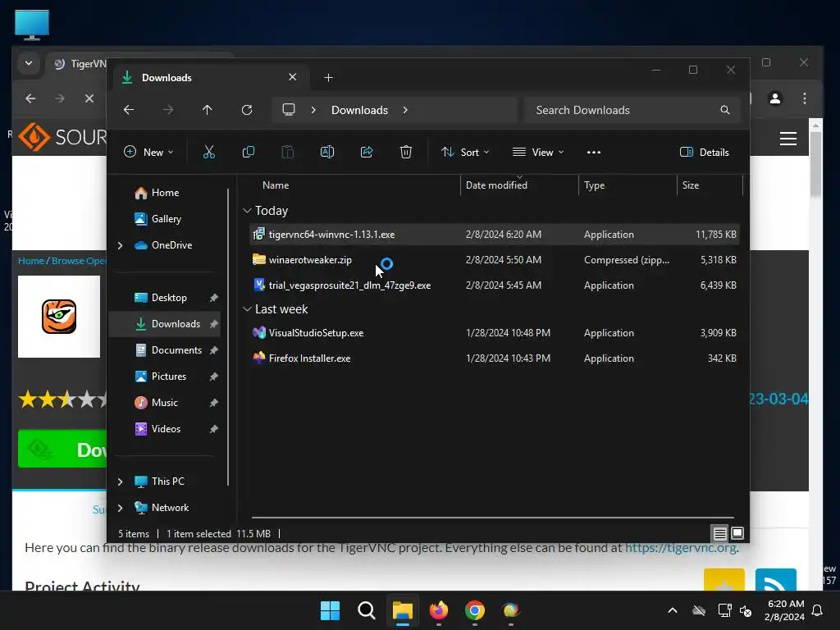Select the Firefox Installer.exe file icon
This screenshot has width=840, height=630.
[x=258, y=358]
